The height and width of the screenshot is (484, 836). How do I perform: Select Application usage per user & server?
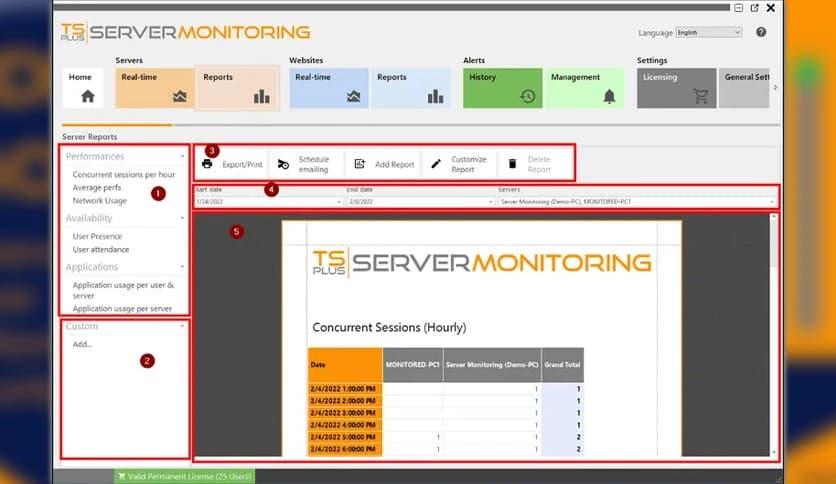tap(123, 290)
